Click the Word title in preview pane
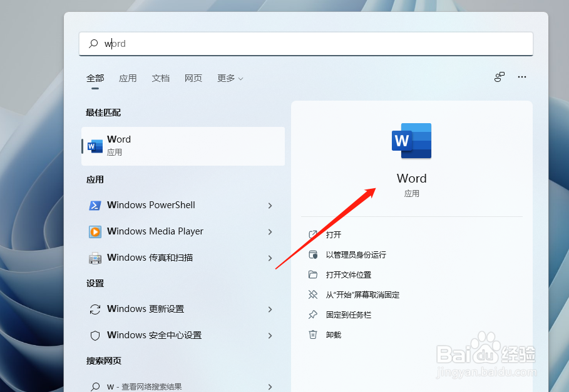 (411, 179)
